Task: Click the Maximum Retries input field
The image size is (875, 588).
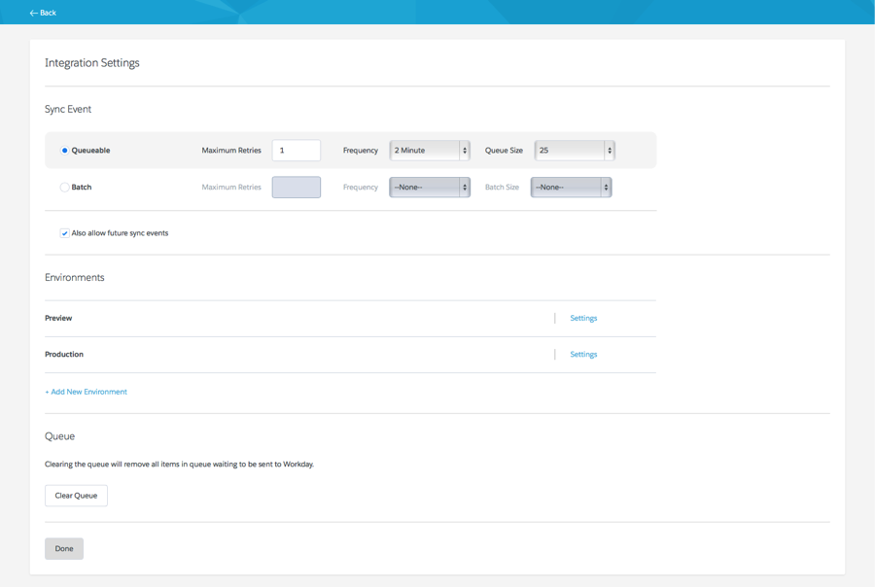Action: point(298,150)
